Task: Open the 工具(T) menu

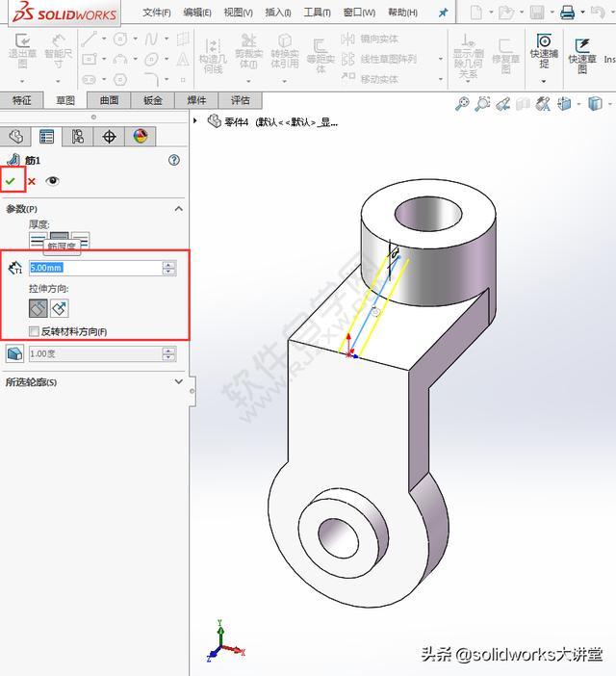Action: [x=317, y=13]
